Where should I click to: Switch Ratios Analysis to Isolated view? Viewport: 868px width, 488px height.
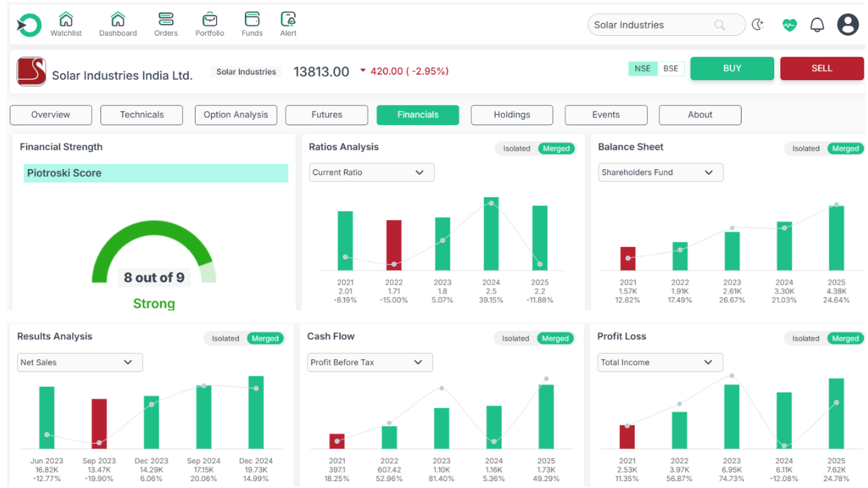click(516, 149)
